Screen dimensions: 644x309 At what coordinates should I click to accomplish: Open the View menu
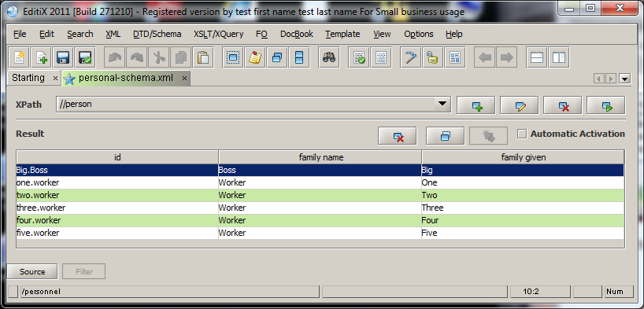tap(382, 34)
